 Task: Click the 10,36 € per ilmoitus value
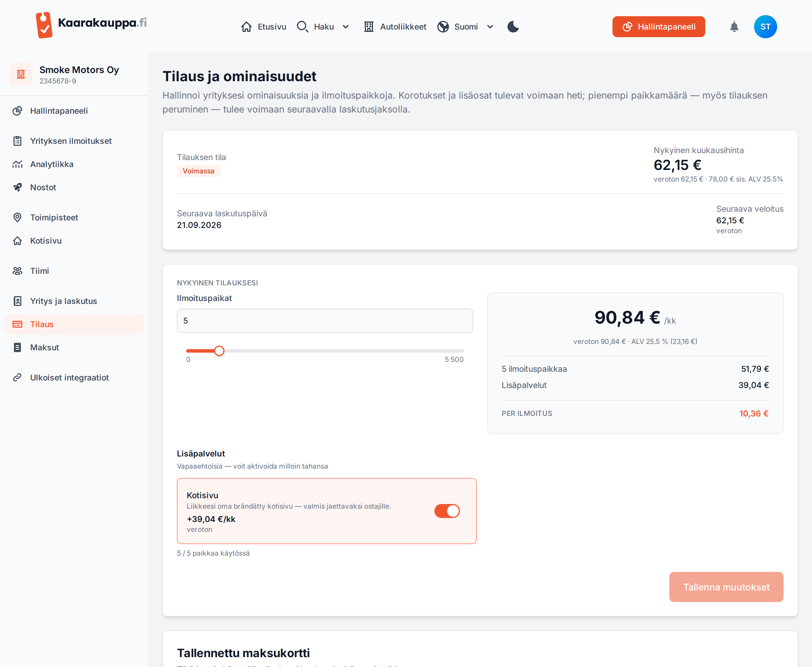754,414
